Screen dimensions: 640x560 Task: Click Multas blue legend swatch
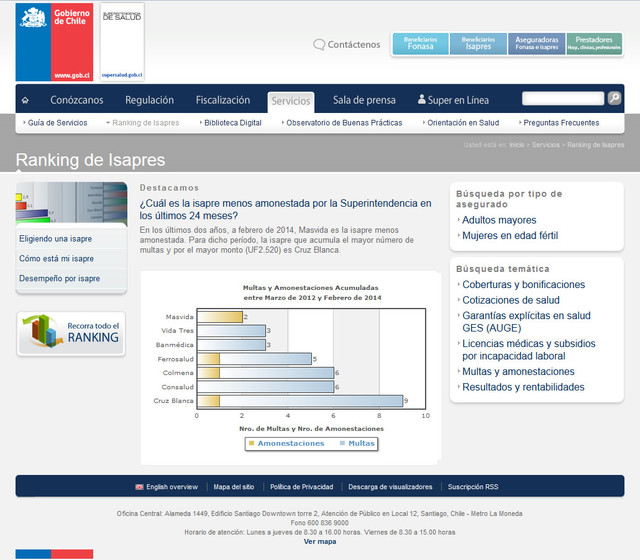(342, 443)
